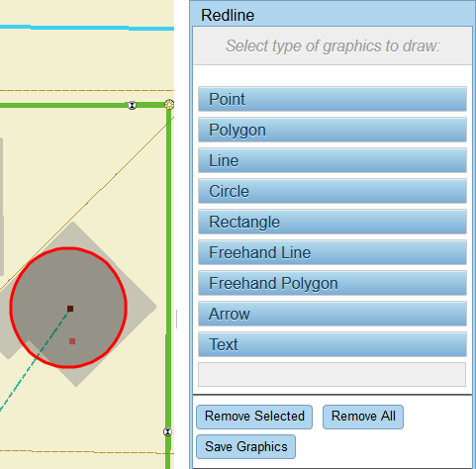Click the dark brown center marker in circle
The height and width of the screenshot is (469, 476).
70,309
